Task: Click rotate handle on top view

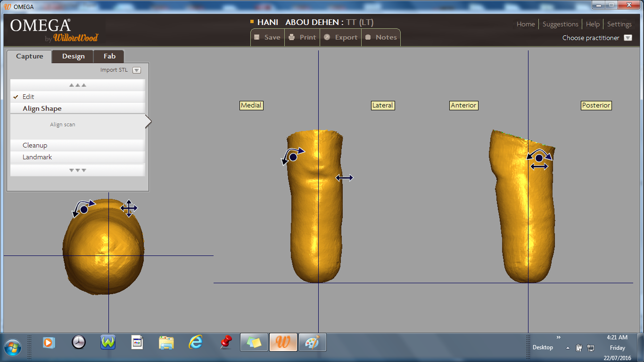Action: 83,208
